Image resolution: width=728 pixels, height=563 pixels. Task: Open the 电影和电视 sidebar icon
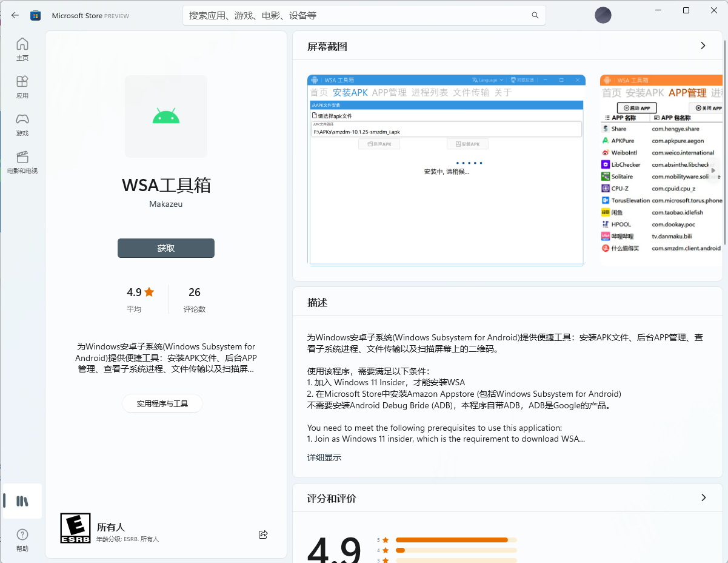pyautogui.click(x=22, y=162)
